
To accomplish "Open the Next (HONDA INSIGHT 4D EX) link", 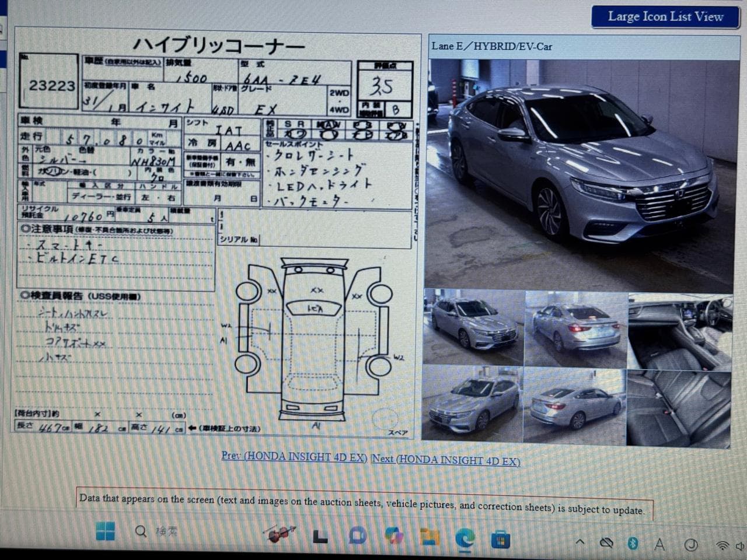I will coord(445,460).
